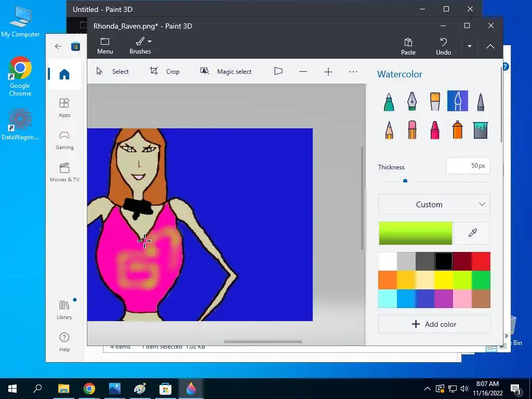Open the Custom material dropdown
The image size is (532, 399).
tap(434, 204)
